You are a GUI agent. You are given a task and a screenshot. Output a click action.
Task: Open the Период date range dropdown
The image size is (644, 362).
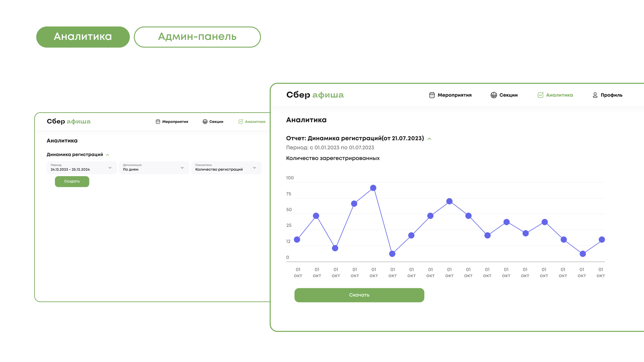point(82,168)
